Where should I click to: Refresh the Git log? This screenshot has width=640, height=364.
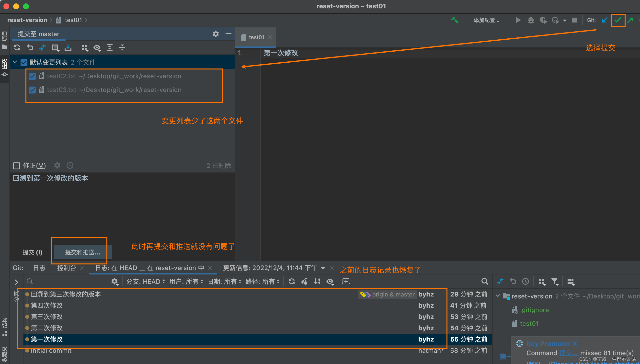292,281
